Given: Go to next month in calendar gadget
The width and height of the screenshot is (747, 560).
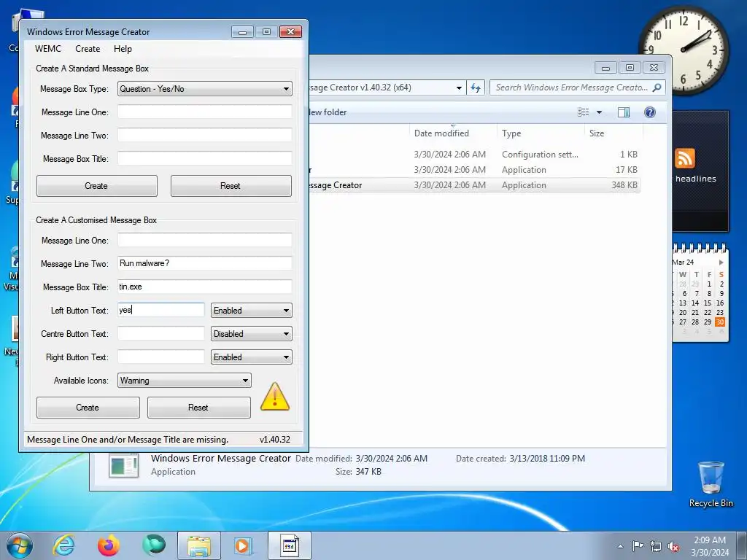Looking at the screenshot, I should click(x=721, y=262).
